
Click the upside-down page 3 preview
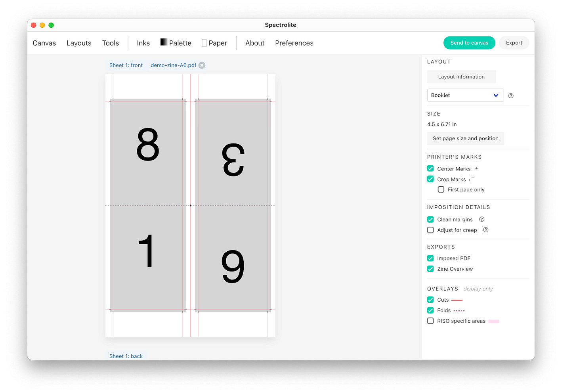pyautogui.click(x=233, y=152)
